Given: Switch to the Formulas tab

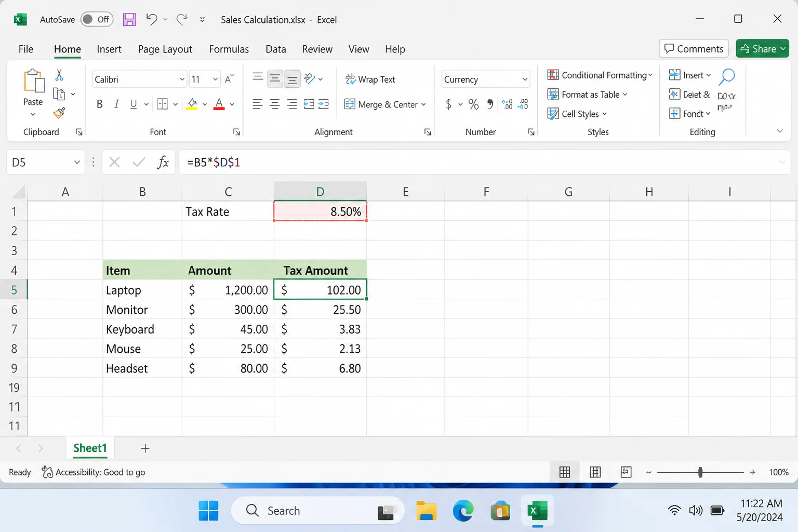Looking at the screenshot, I should point(229,49).
